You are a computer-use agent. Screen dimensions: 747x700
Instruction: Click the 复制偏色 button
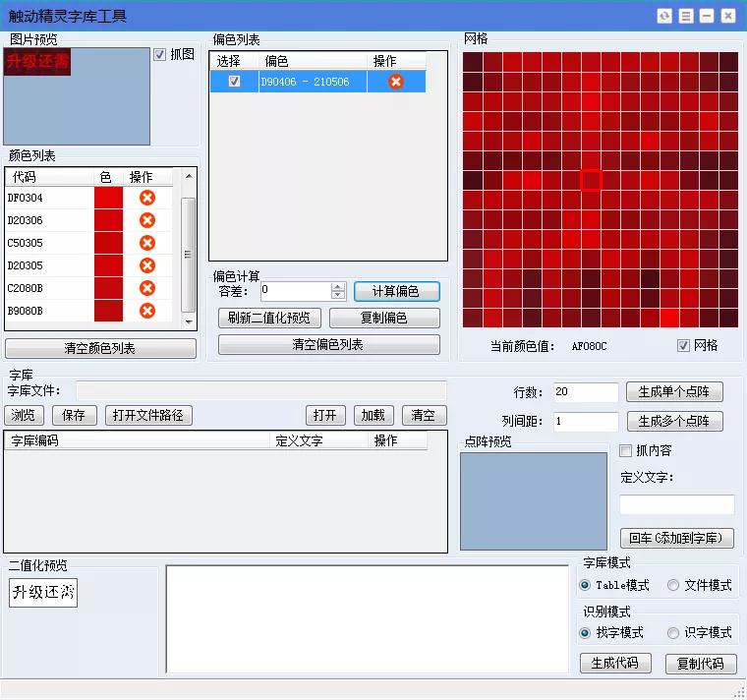pos(384,318)
